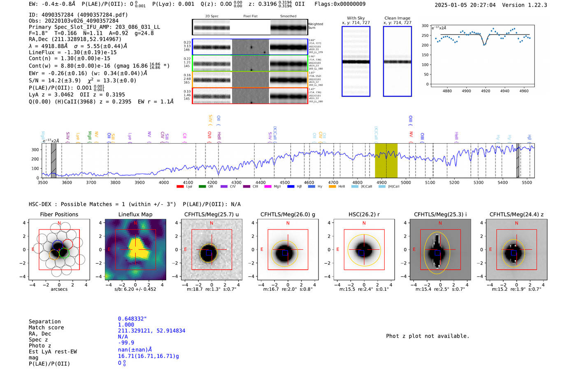Click the Primary Spec_Slot_IFU_AMP line
The height and width of the screenshot is (392, 576).
click(95, 27)
